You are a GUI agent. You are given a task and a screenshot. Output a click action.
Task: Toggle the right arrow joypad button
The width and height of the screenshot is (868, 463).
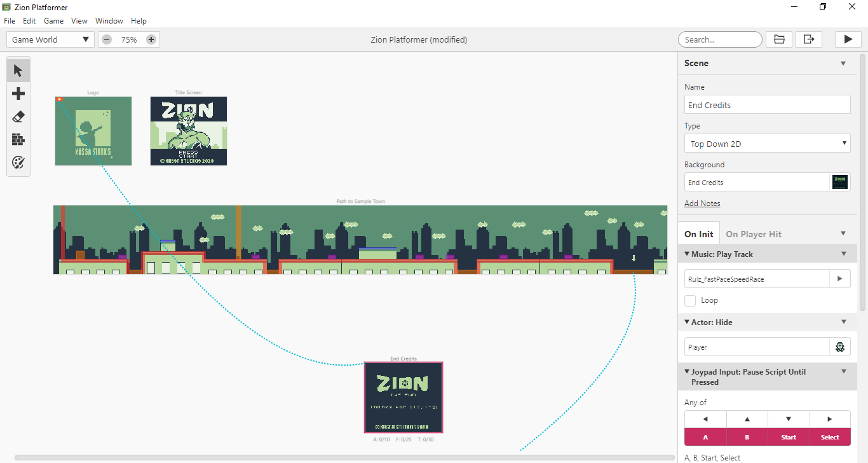click(830, 419)
